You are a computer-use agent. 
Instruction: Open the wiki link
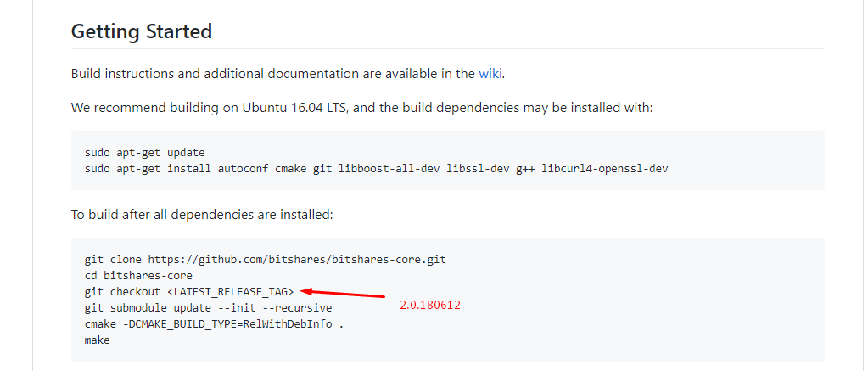click(490, 74)
